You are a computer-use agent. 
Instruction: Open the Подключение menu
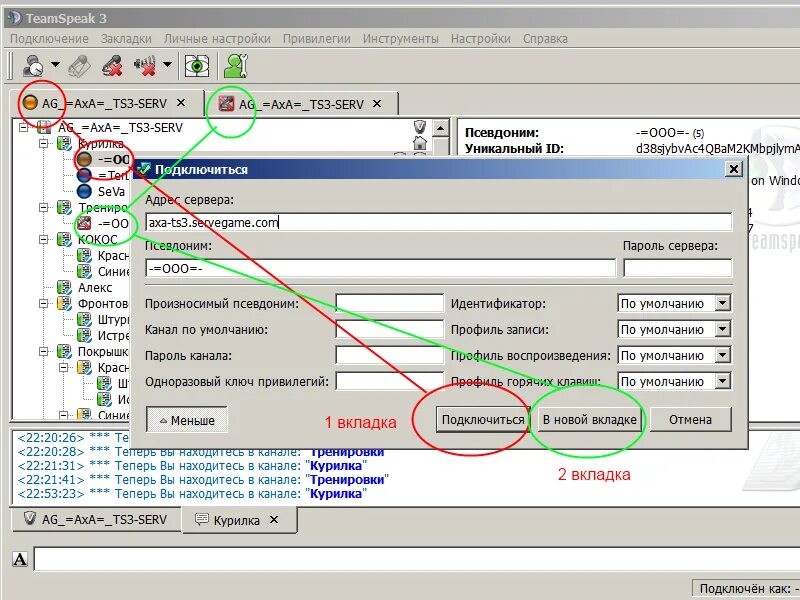click(49, 39)
